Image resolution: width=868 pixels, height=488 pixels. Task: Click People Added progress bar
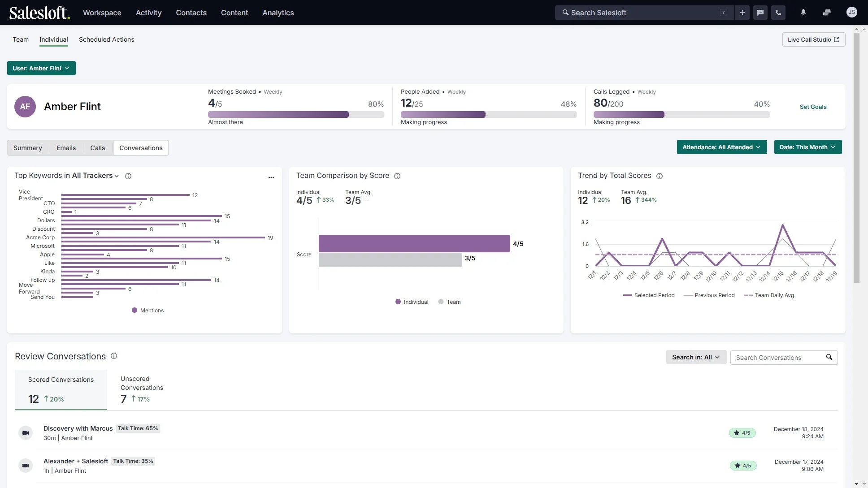(489, 115)
